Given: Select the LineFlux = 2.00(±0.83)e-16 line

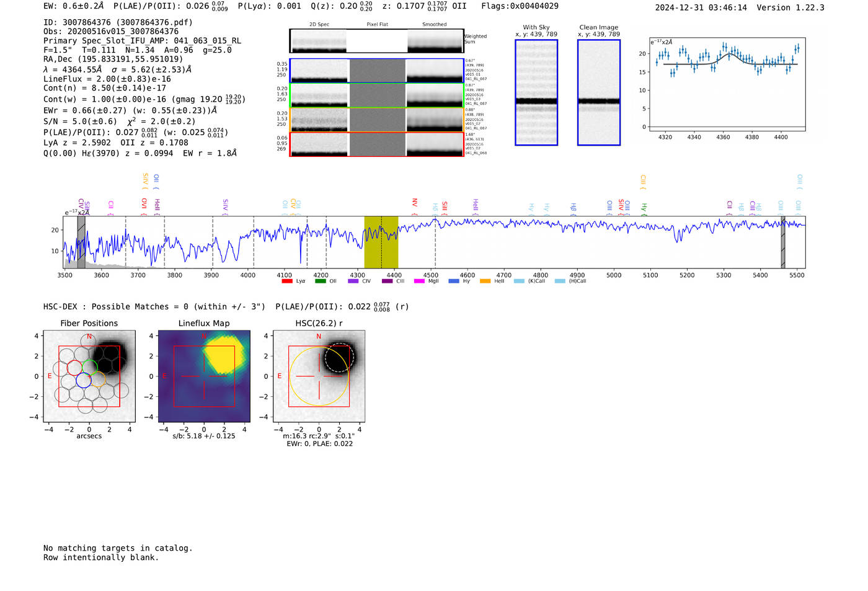Looking at the screenshot, I should [107, 79].
